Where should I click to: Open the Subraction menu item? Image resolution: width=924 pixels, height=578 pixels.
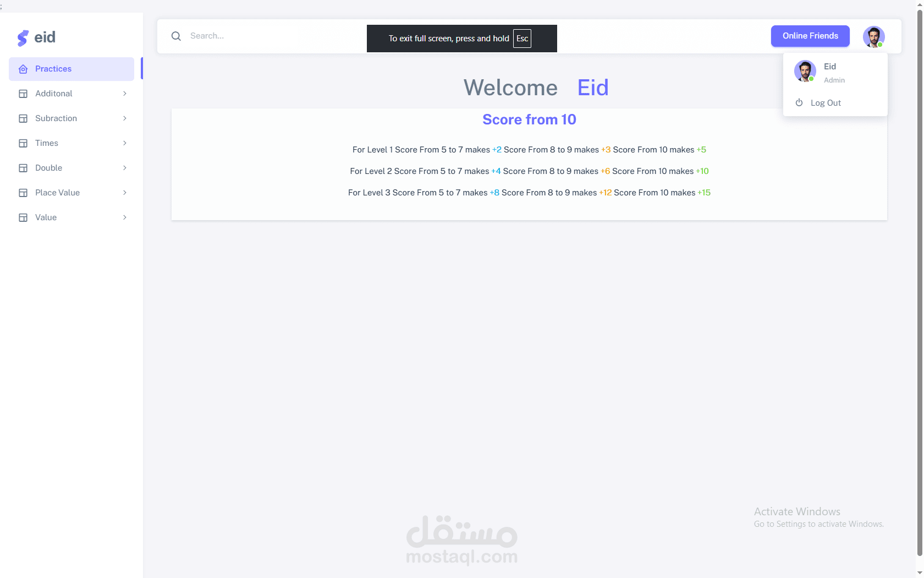71,118
